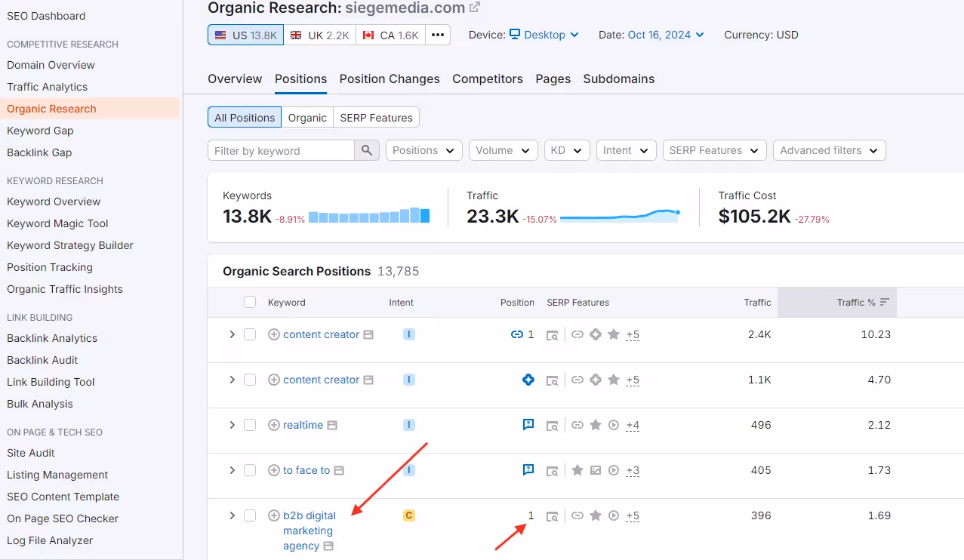Viewport: 964px width, 560px height.
Task: Click reviews star icon in first content creator row
Action: point(614,334)
